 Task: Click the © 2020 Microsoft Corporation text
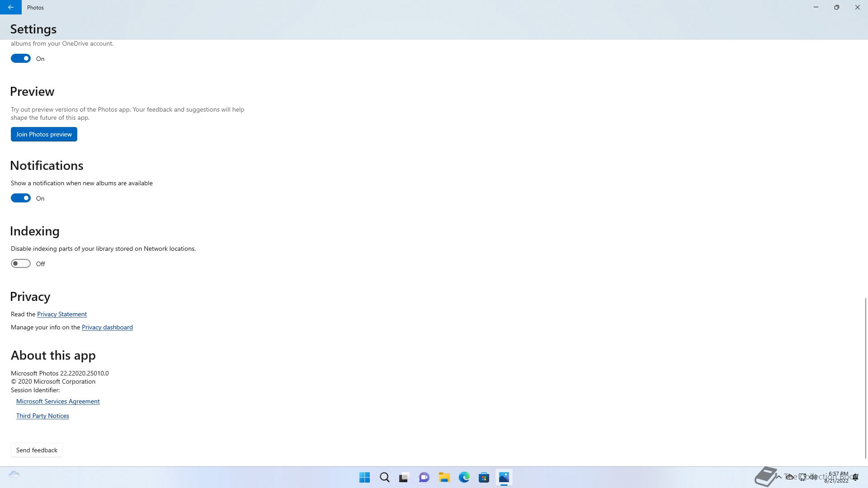(x=53, y=381)
